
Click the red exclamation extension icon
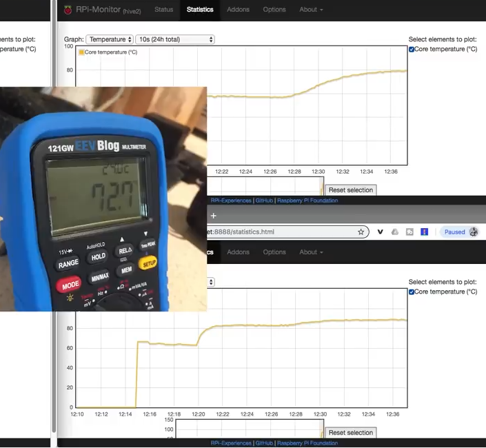click(424, 232)
